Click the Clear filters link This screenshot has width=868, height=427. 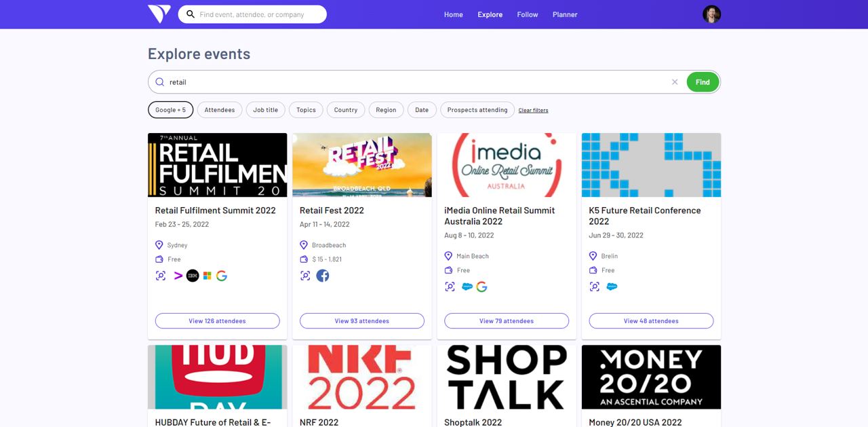click(x=533, y=110)
